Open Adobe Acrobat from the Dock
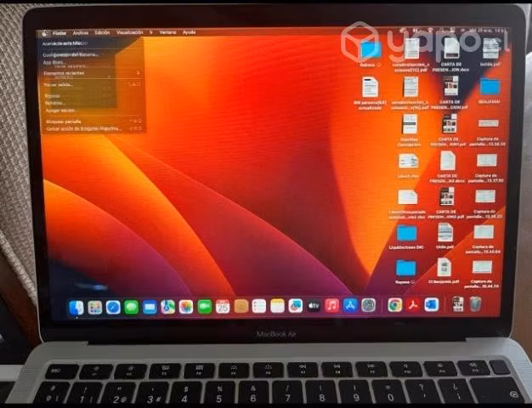 [413, 305]
